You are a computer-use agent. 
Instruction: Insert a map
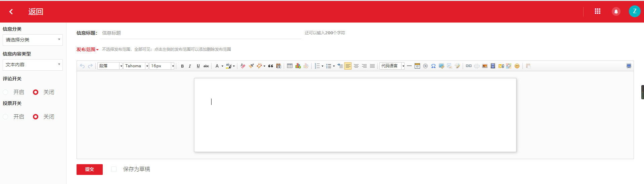tap(509, 66)
